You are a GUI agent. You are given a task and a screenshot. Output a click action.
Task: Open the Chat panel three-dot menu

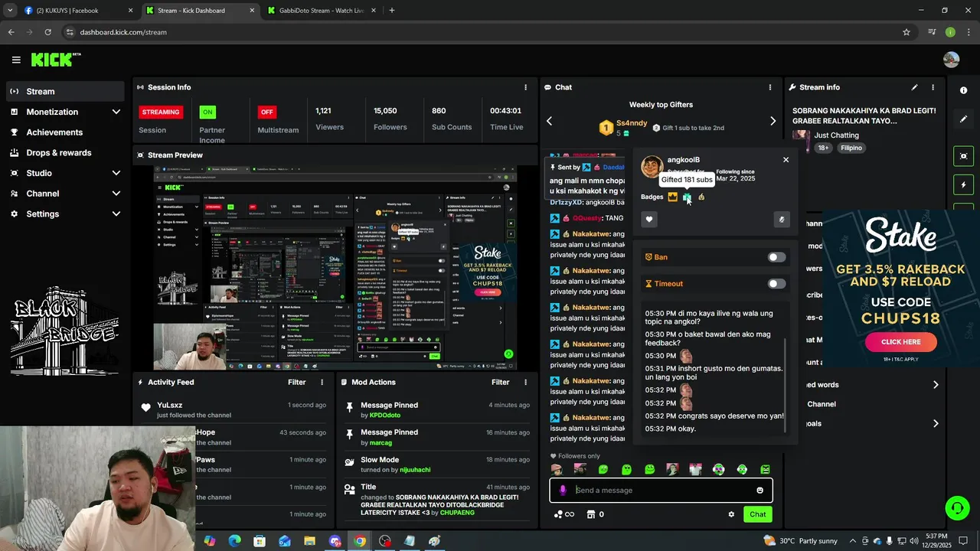(769, 87)
